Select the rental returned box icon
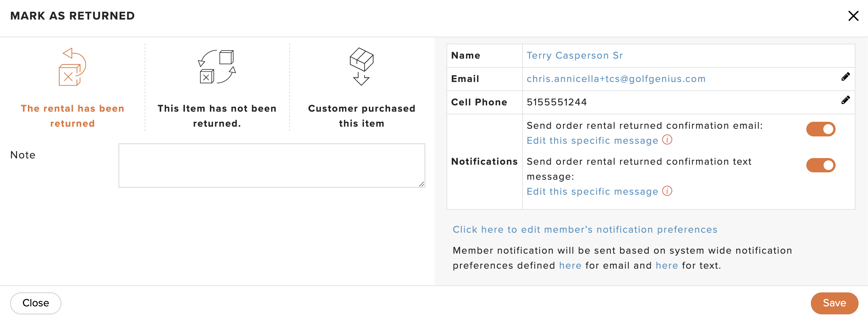The image size is (868, 321). tap(72, 67)
